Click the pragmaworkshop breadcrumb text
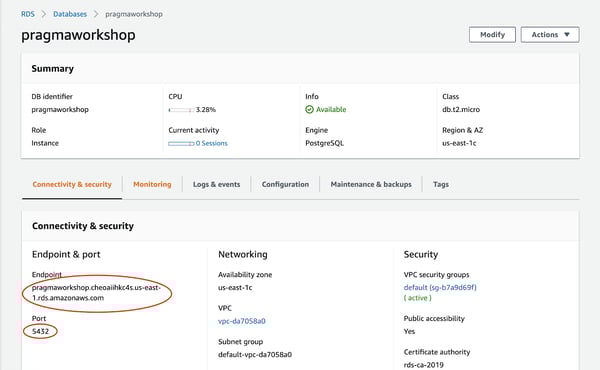600x370 pixels. point(134,14)
